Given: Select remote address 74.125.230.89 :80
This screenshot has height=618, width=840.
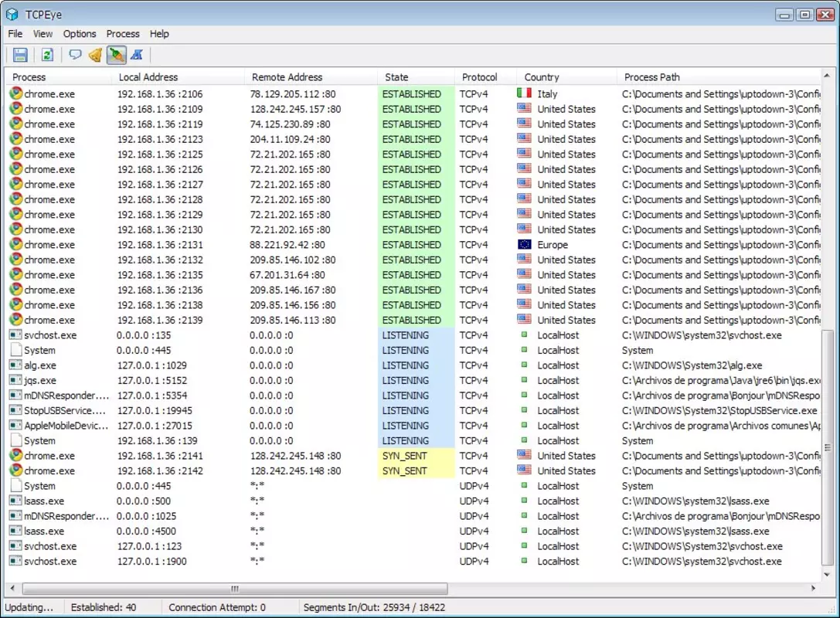Looking at the screenshot, I should [x=290, y=124].
